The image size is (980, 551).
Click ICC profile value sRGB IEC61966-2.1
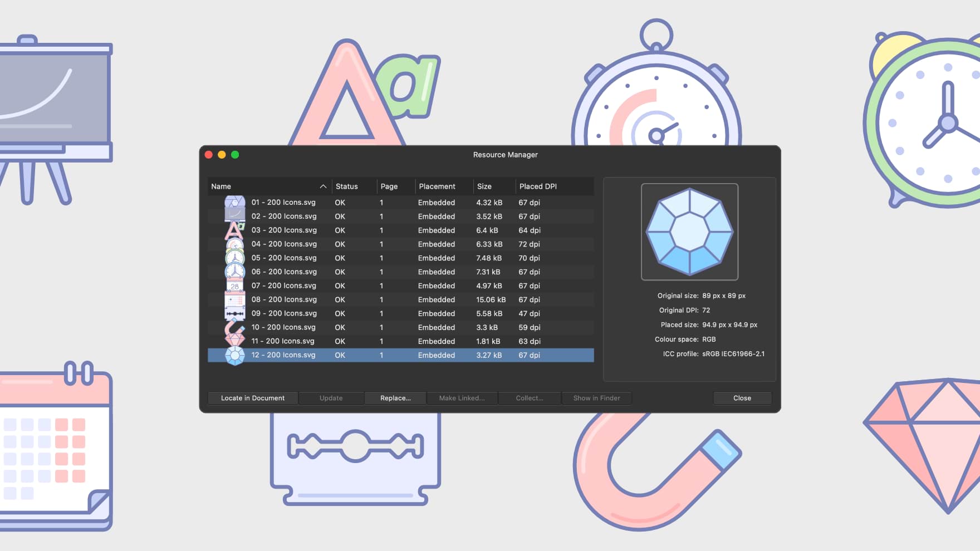point(733,354)
